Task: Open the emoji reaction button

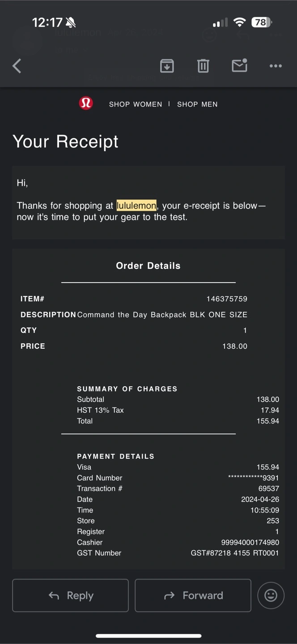Action: 271,595
